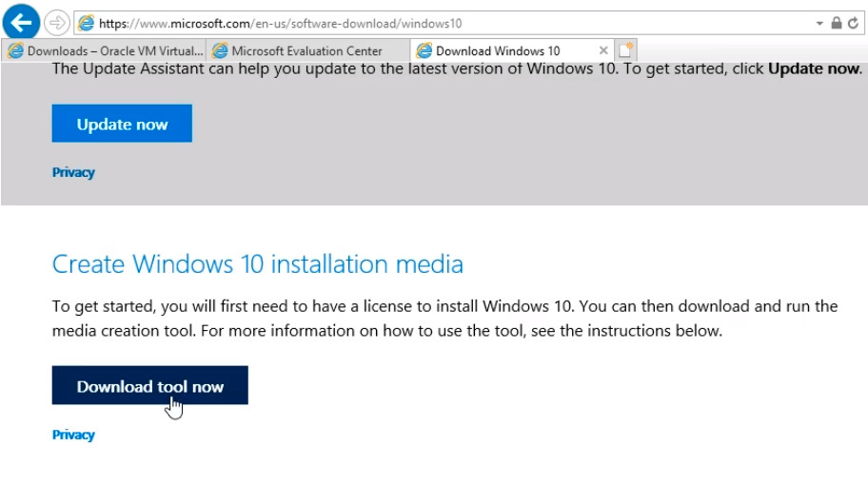Click the browser Forward arrow button
The height and width of the screenshot is (485, 868).
(56, 23)
